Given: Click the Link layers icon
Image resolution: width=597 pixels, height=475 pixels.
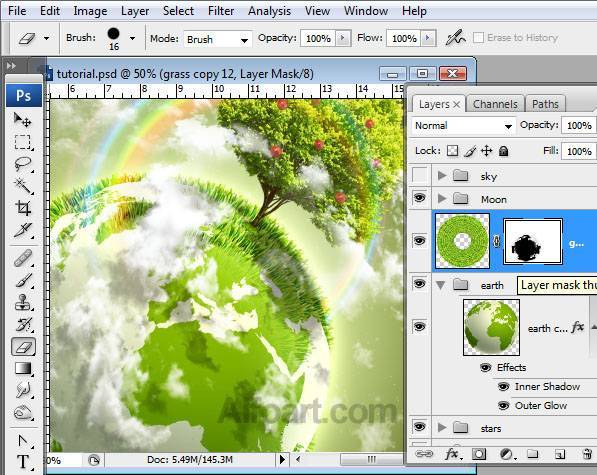Looking at the screenshot, I should pyautogui.click(x=424, y=454).
